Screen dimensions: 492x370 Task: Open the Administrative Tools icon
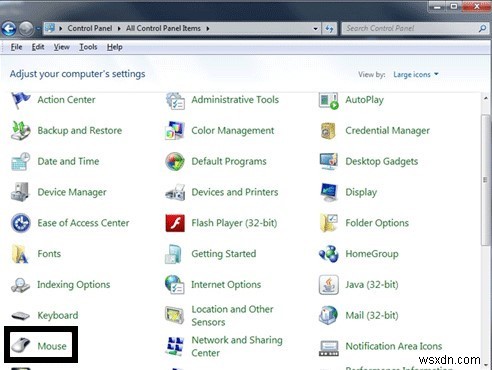pos(175,101)
